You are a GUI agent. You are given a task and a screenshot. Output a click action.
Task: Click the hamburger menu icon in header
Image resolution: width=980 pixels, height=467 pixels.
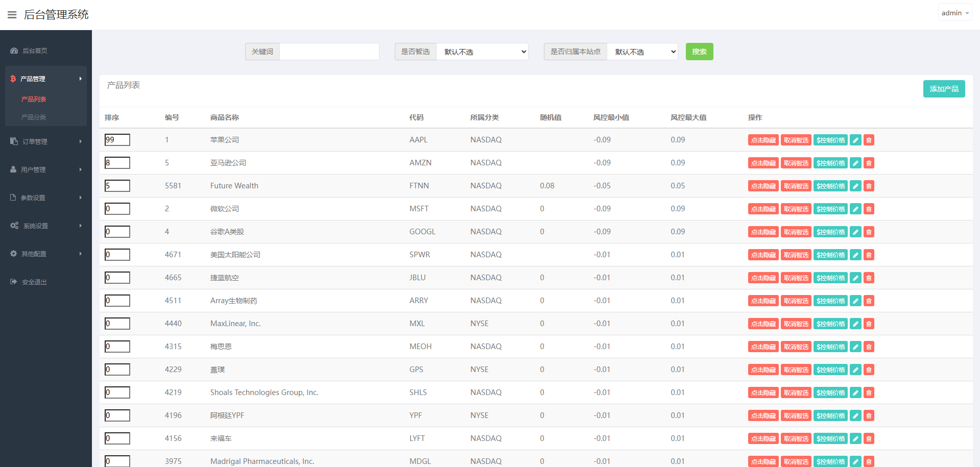(12, 15)
